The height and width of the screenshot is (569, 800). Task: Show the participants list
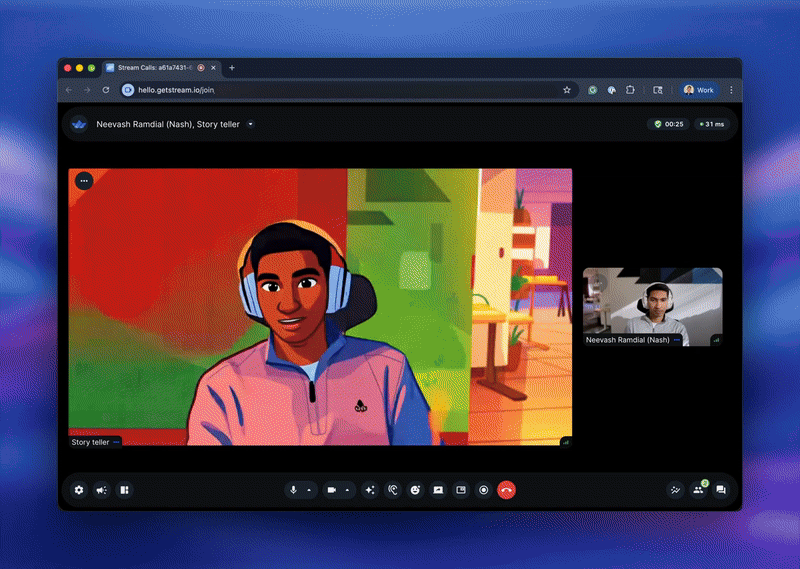[x=698, y=490]
